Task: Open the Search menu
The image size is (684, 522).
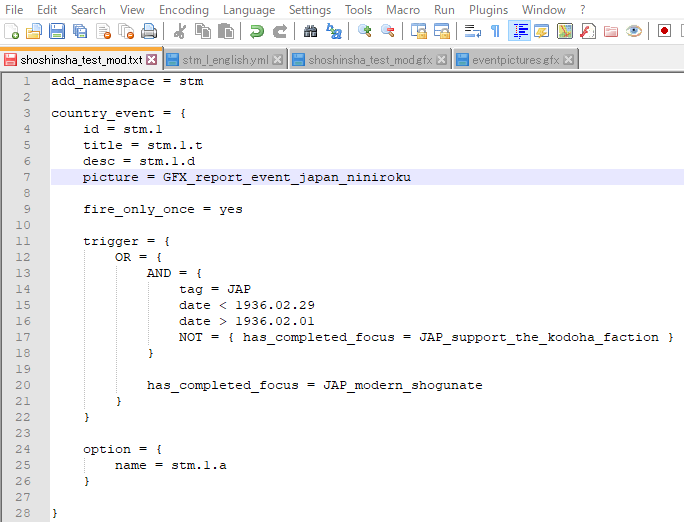Action: 88,10
